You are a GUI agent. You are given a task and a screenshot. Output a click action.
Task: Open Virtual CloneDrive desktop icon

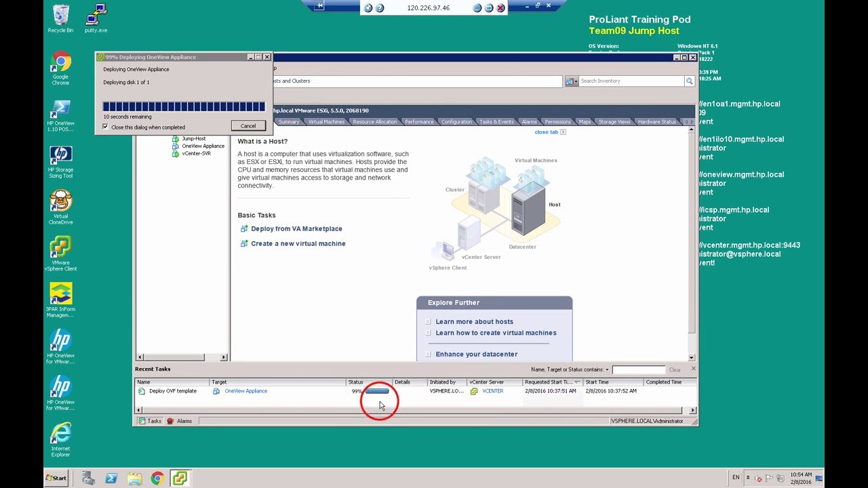(60, 207)
